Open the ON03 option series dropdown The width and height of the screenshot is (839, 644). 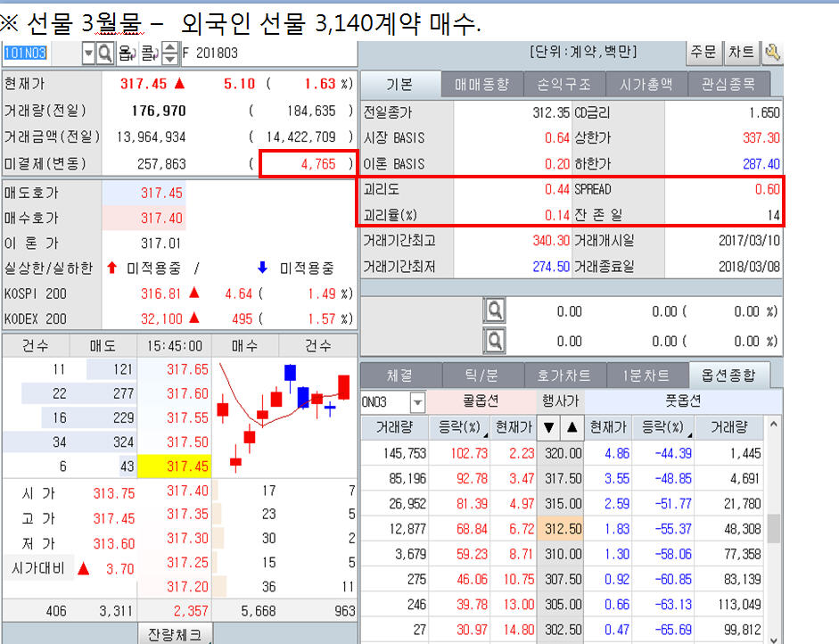[x=415, y=402]
